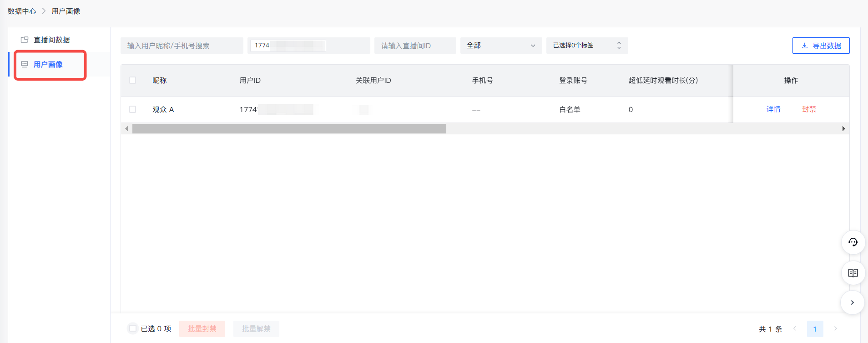Click the download icon in 导出数据
The height and width of the screenshot is (343, 868).
pyautogui.click(x=805, y=46)
